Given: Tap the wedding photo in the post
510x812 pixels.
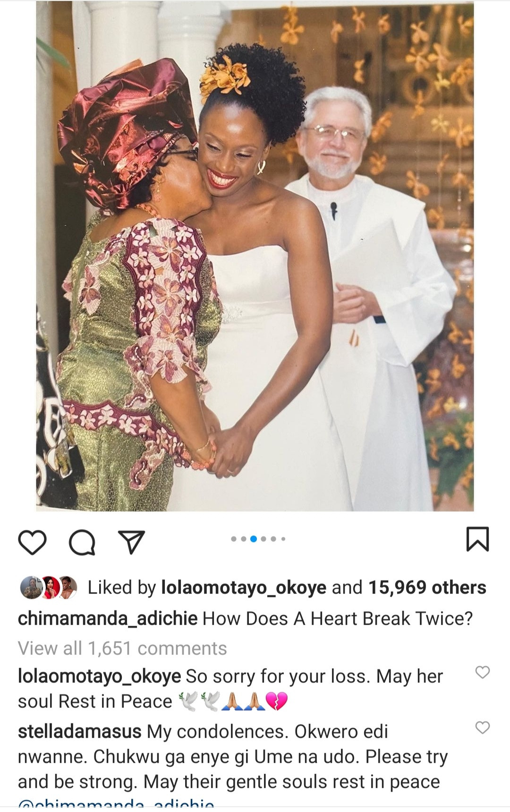Looking at the screenshot, I should click(x=255, y=256).
